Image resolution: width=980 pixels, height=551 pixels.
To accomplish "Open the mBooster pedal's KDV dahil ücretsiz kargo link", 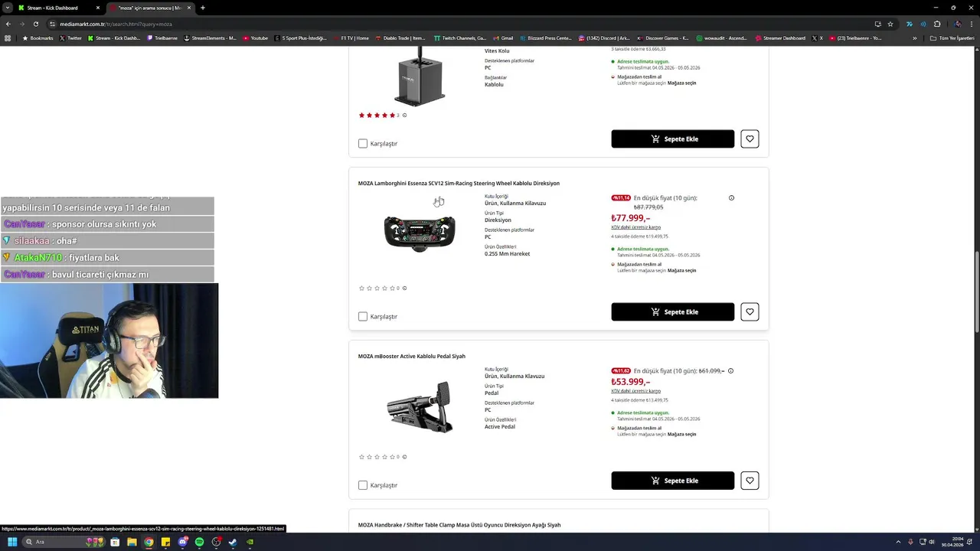I will (635, 391).
